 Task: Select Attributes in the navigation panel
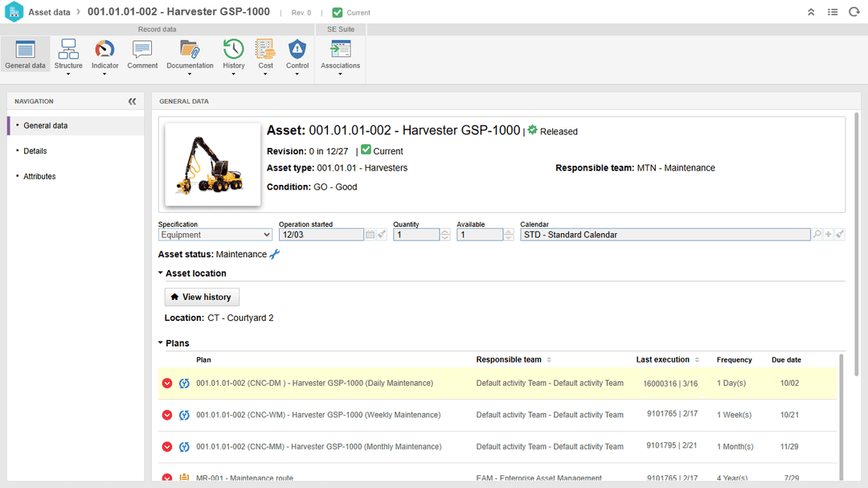tap(39, 176)
